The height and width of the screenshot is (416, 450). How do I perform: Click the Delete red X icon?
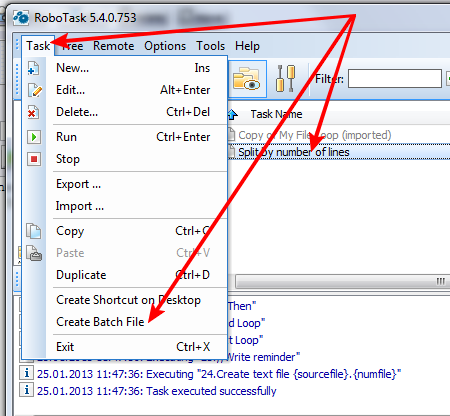[33, 112]
